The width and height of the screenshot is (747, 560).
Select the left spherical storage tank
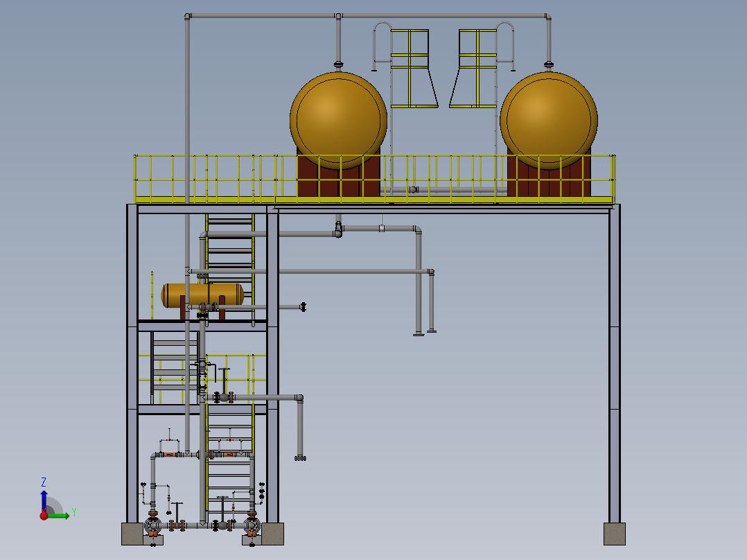338,120
